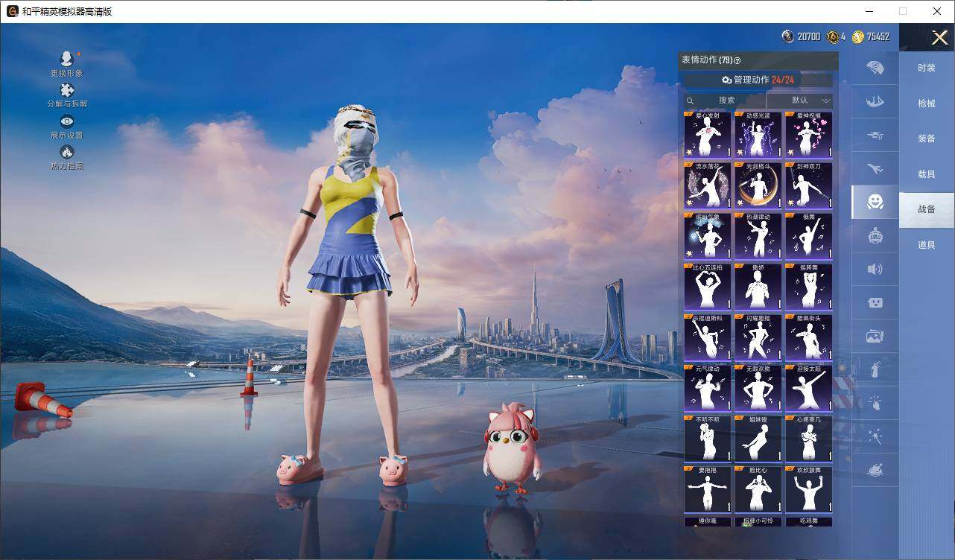The image size is (955, 560).
Task: Select the 无限欢脱 emote
Action: coord(758,388)
